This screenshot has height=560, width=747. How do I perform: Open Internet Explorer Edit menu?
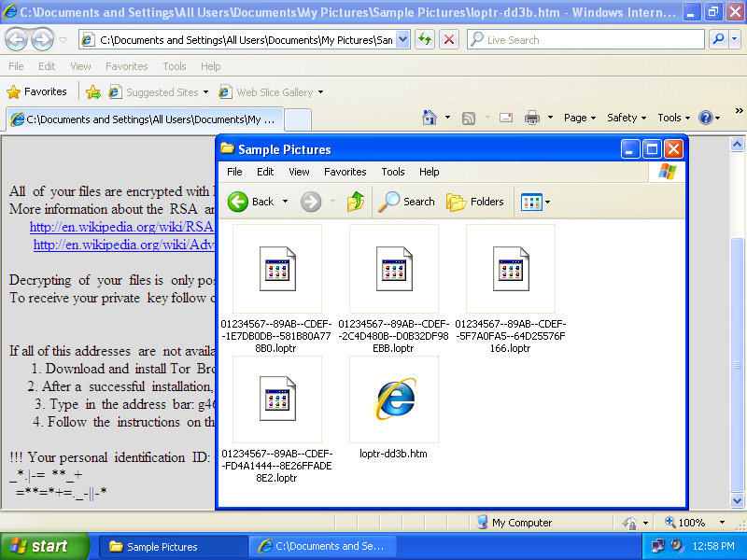coord(47,66)
